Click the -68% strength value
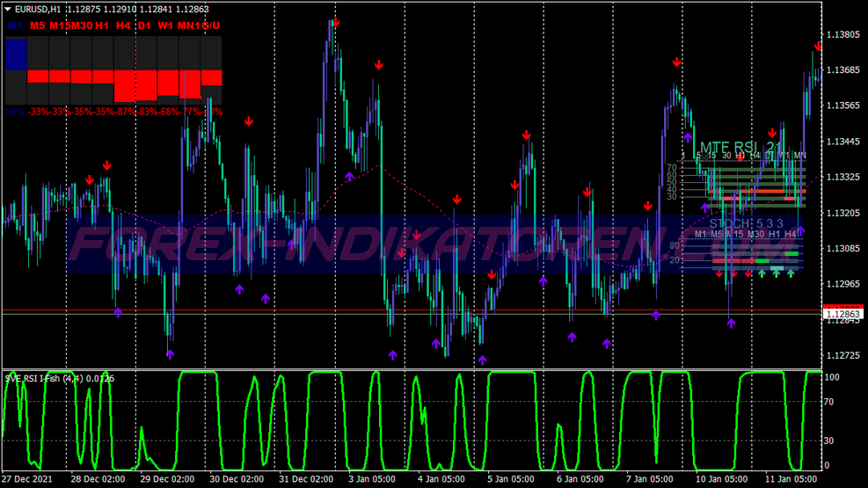The height and width of the screenshot is (488, 868). [x=170, y=112]
